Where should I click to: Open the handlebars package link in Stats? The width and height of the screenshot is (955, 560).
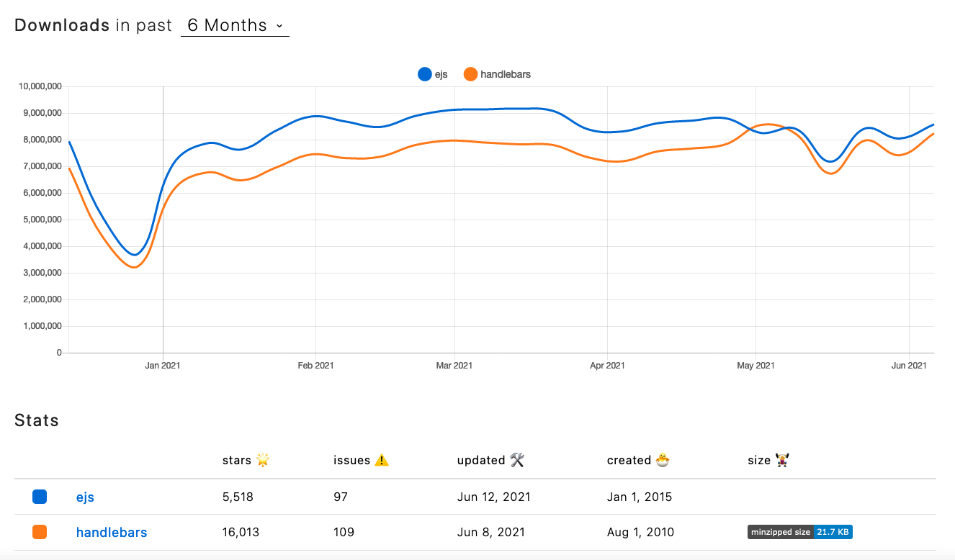(112, 533)
